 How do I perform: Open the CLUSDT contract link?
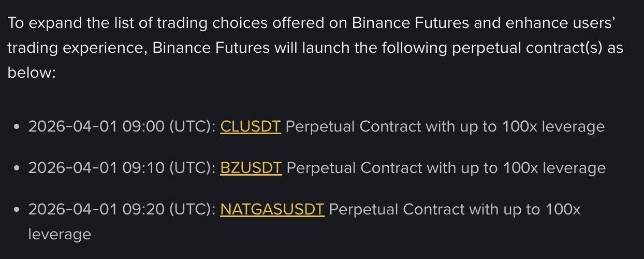(250, 126)
